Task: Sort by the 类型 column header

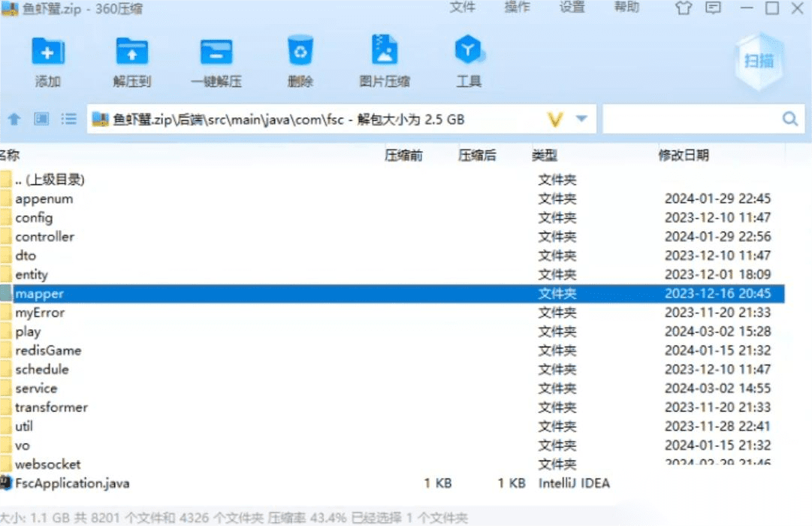Action: (x=545, y=155)
